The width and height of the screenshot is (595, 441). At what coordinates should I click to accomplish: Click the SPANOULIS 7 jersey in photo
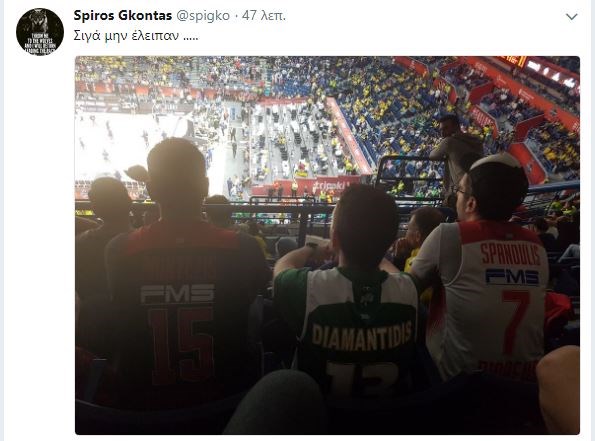[x=490, y=296]
